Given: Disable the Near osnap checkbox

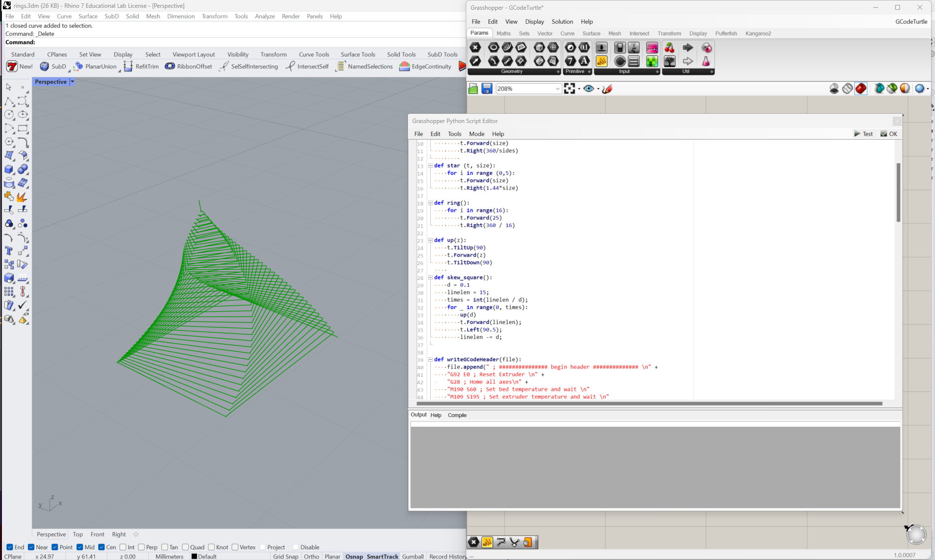Looking at the screenshot, I should point(32,547).
